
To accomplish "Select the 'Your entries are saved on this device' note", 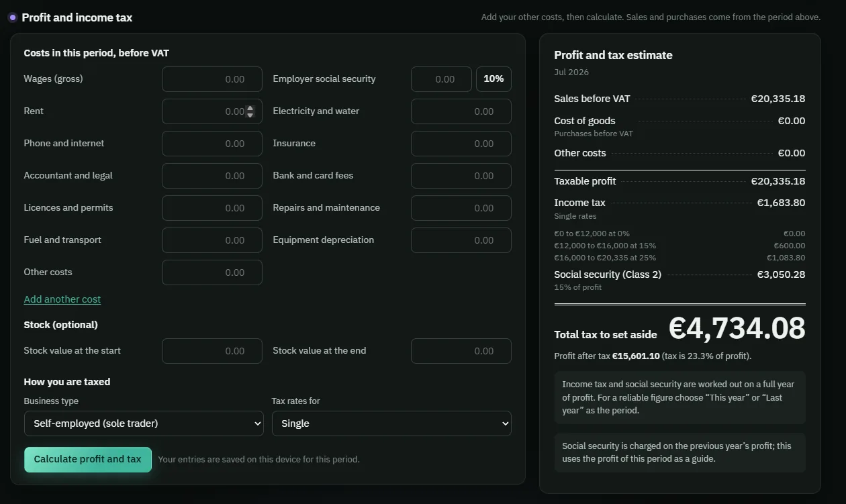I will tap(258, 460).
